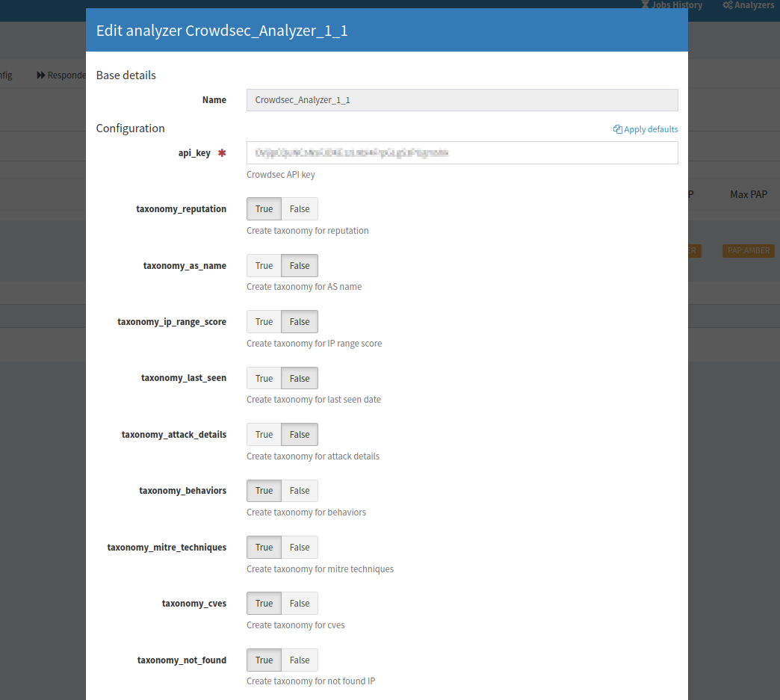Switch taxonomy_cves to False

300,604
